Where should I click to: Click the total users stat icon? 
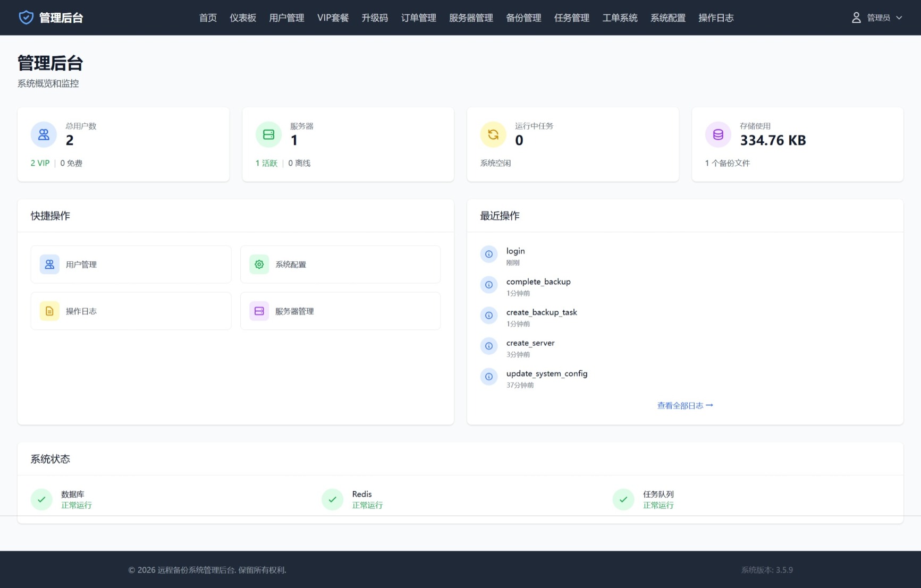point(44,135)
